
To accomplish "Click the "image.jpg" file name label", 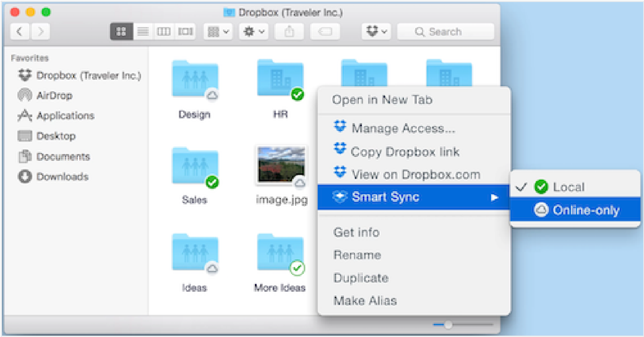I will point(281,200).
